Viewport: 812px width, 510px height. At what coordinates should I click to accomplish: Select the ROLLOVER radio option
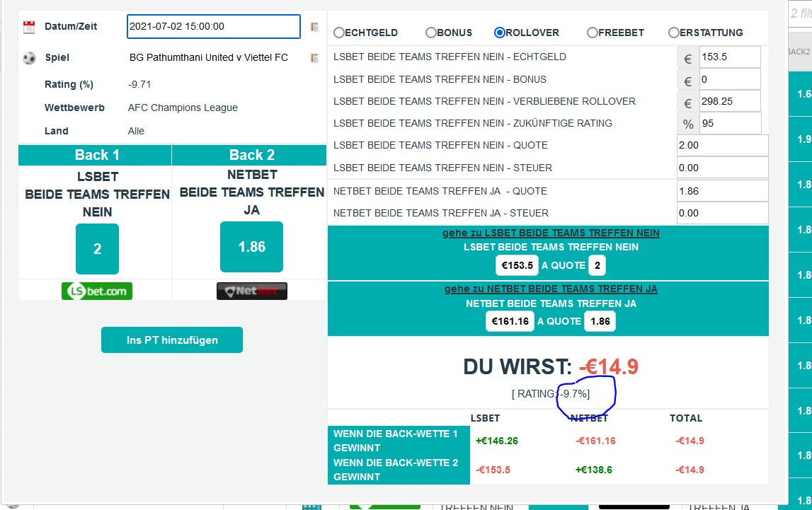click(499, 33)
